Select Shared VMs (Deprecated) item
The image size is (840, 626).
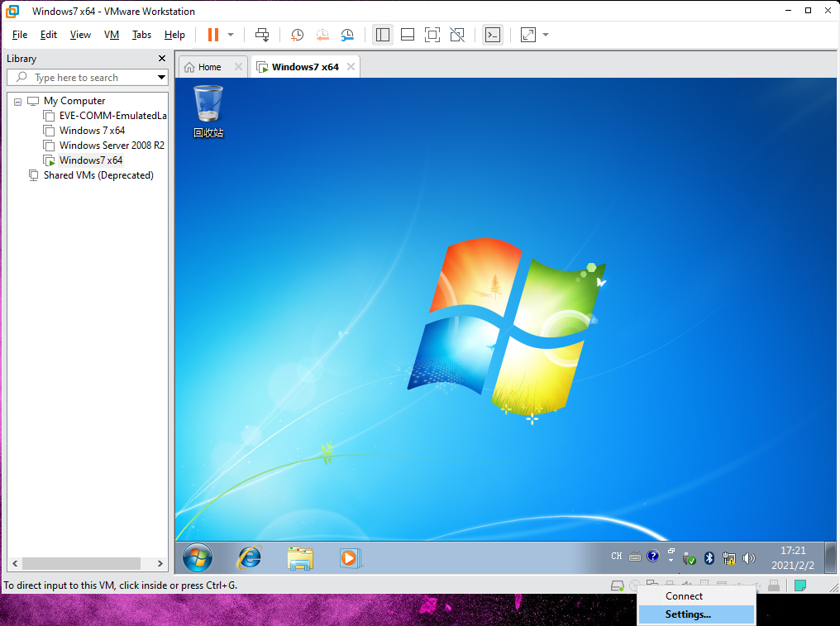click(x=98, y=175)
